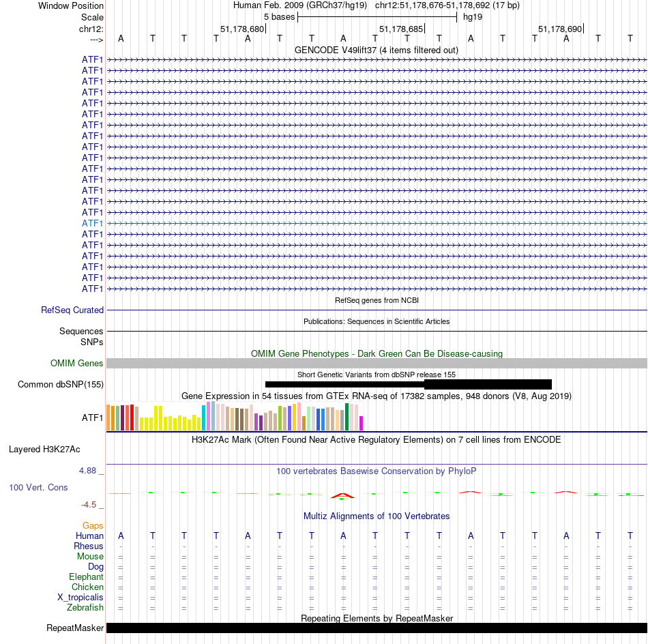Click the thick right dbSNP variant bar
This screenshot has width=648, height=644.
[x=488, y=384]
